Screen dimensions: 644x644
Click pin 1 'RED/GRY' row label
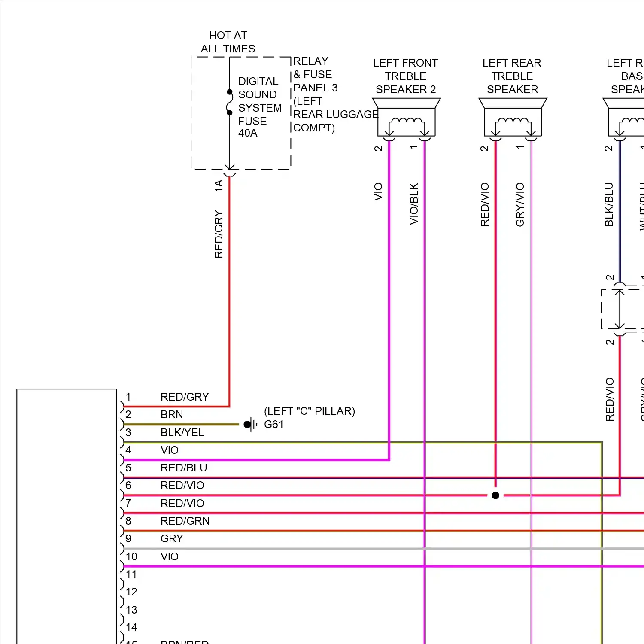click(185, 397)
